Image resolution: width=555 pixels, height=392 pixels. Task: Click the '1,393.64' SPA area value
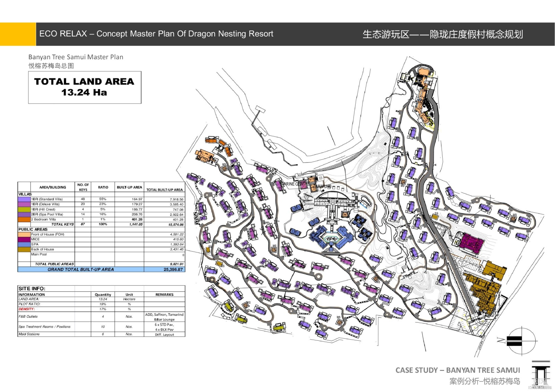click(177, 245)
